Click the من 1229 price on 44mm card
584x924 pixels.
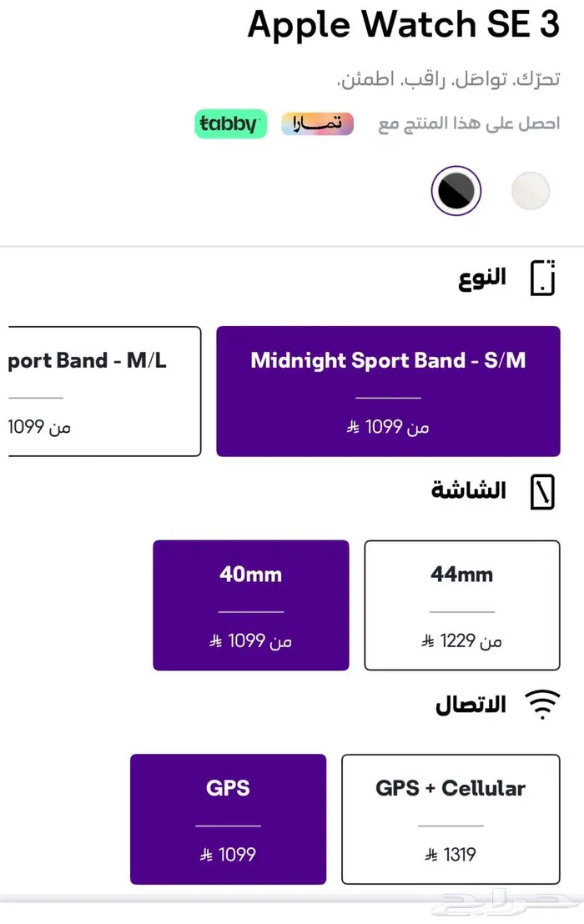(461, 640)
